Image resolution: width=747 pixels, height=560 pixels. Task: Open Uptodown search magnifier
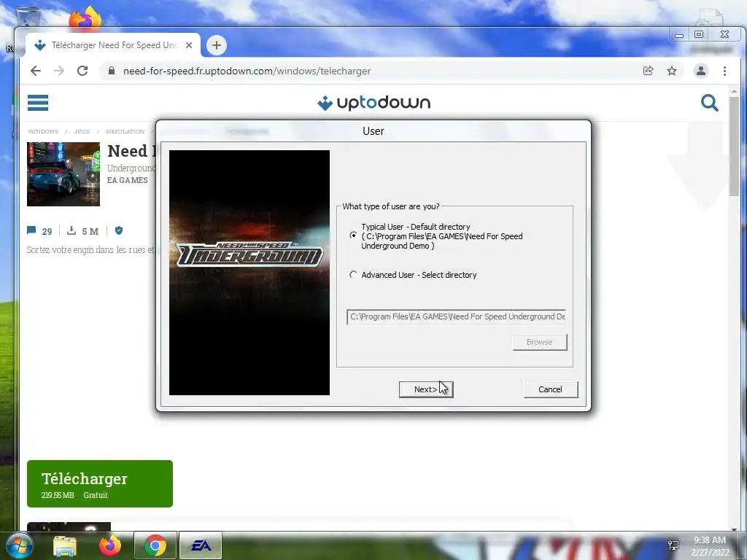tap(709, 102)
